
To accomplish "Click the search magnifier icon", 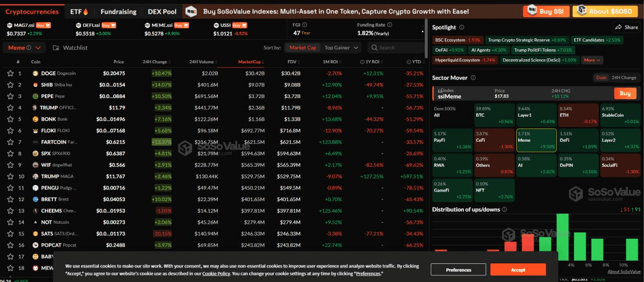I will coord(374,48).
